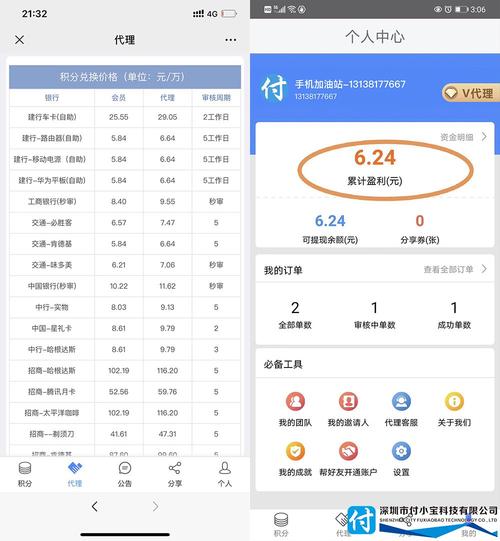Select the 交通-必胜客 row
The width and height of the screenshot is (500, 541).
point(125,223)
